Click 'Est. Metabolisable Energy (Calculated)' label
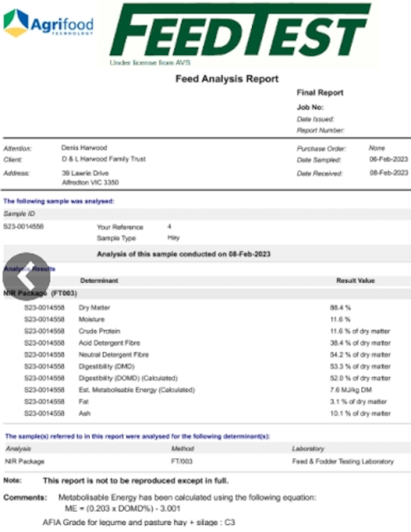Screen dimensions: 411x532 point(137,390)
